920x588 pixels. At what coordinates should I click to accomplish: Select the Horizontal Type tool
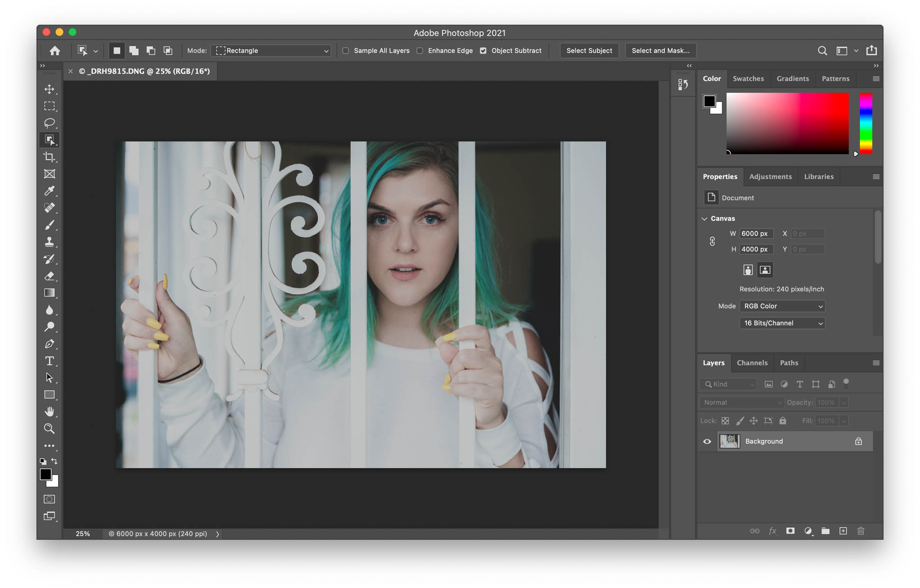point(49,361)
